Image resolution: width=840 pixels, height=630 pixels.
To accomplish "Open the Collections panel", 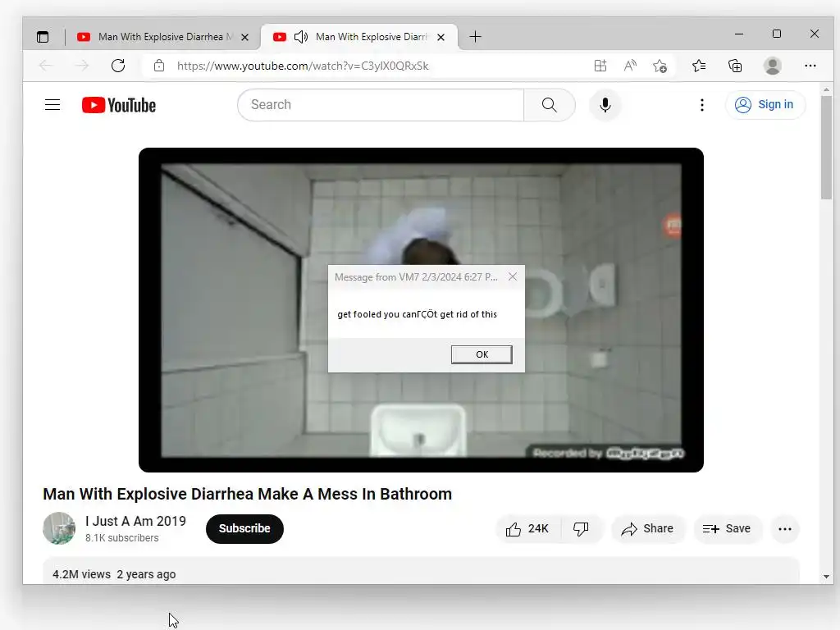I will [x=735, y=66].
